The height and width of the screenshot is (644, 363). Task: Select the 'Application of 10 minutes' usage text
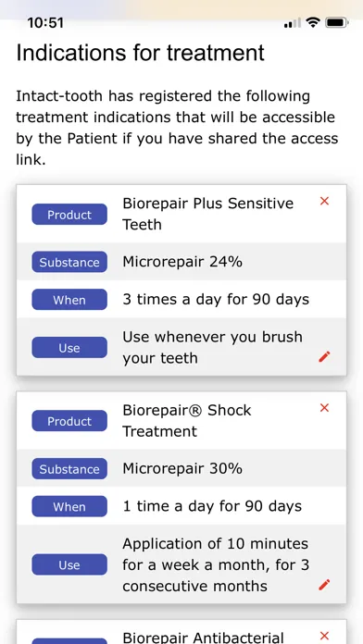pyautogui.click(x=216, y=564)
